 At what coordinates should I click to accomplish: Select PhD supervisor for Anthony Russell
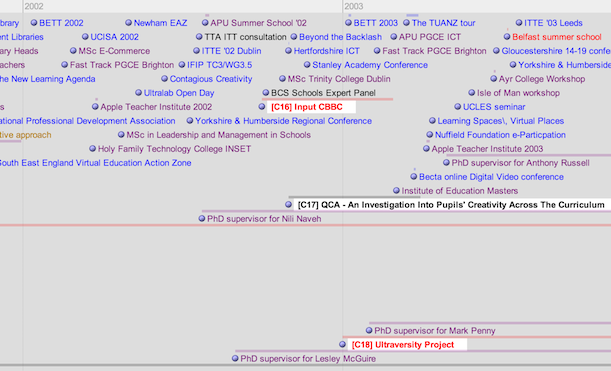pyautogui.click(x=520, y=163)
